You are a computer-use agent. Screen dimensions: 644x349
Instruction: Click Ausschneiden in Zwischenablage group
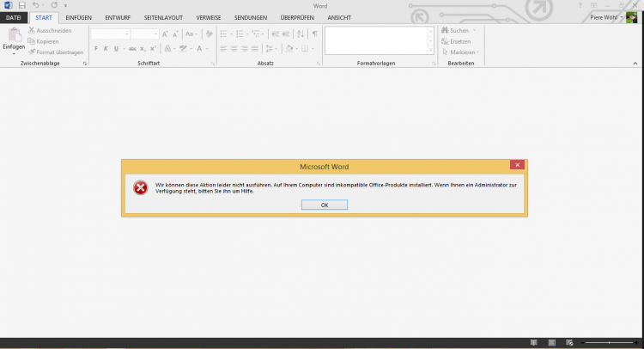point(50,30)
